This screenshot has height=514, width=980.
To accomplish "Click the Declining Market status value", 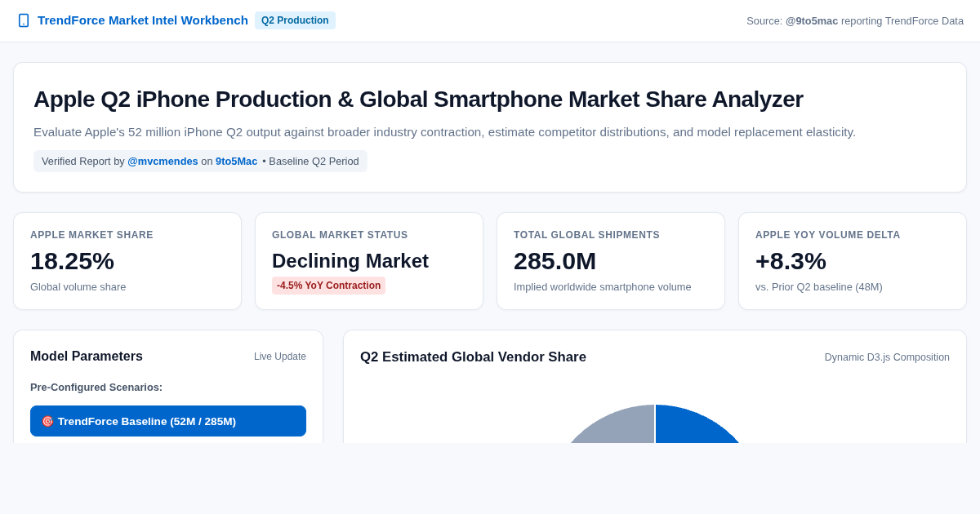I will click(x=350, y=261).
